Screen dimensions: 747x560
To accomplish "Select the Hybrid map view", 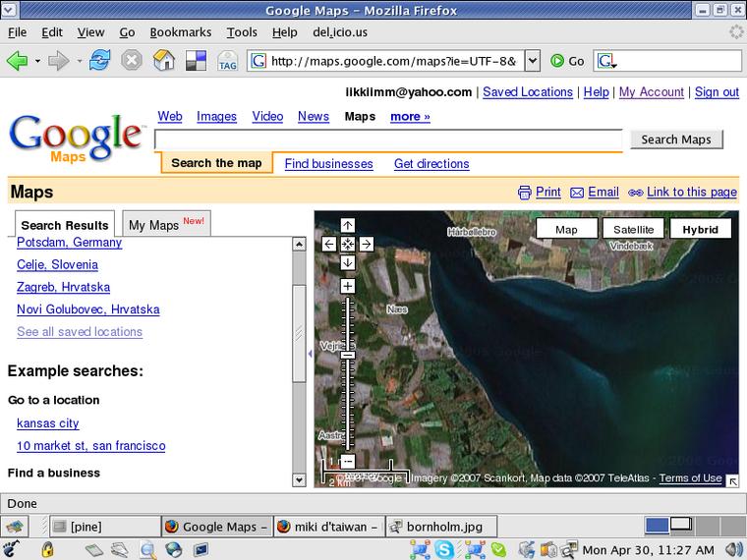I will coord(700,230).
